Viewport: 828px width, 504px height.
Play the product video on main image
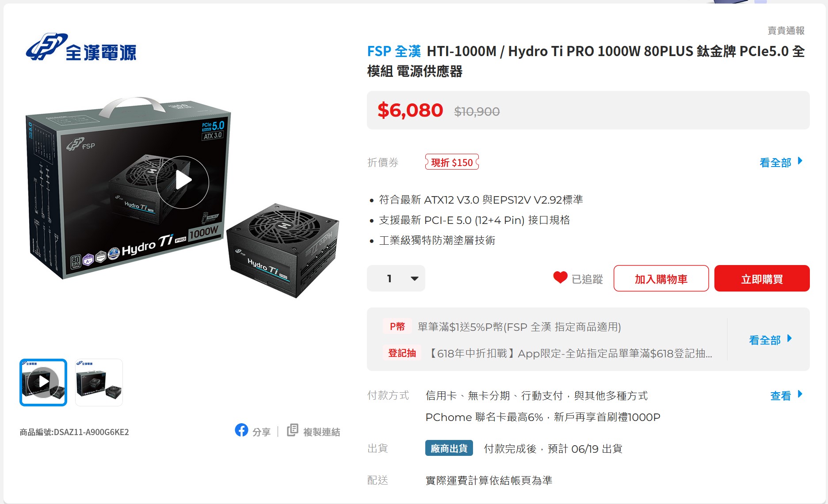click(x=182, y=182)
